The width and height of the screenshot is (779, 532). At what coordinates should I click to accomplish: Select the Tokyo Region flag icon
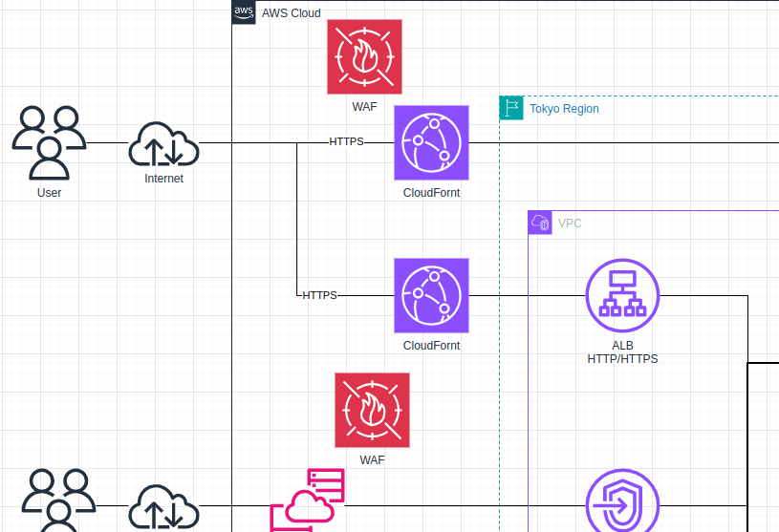(x=511, y=108)
